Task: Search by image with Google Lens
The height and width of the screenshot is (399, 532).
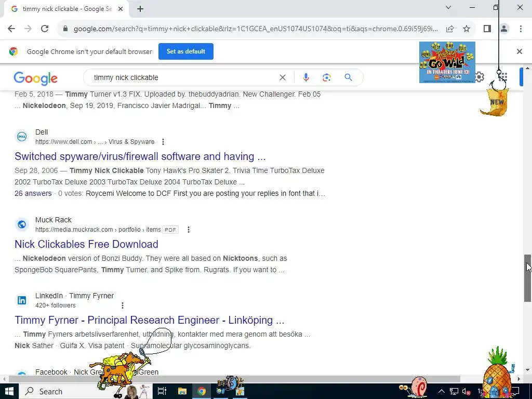Action: pos(326,77)
